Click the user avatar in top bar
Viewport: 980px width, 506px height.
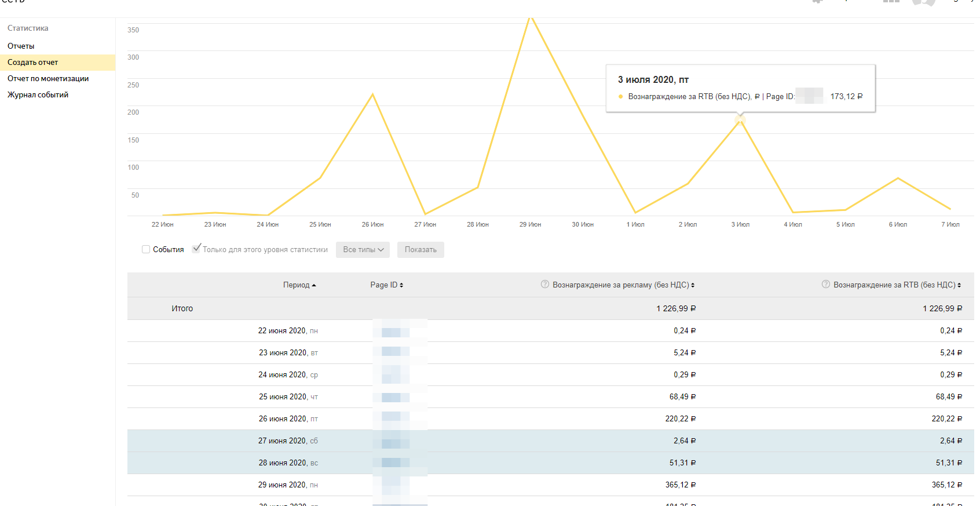pyautogui.click(x=923, y=2)
